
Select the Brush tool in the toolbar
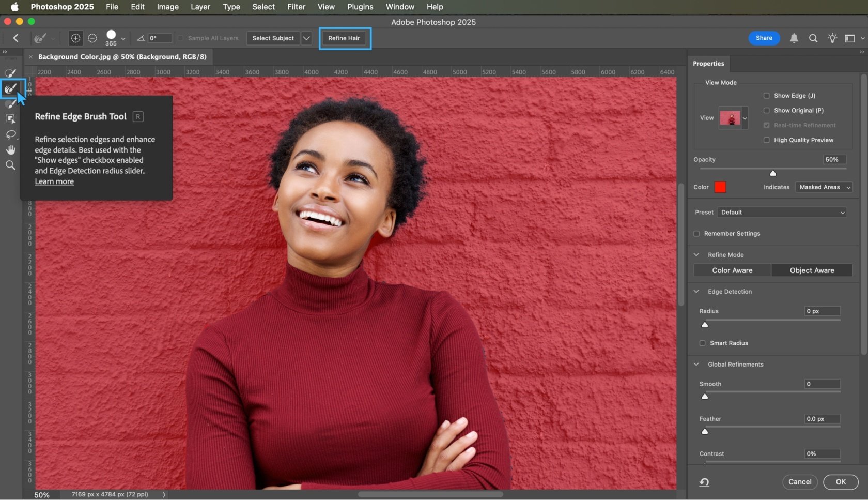(11, 104)
